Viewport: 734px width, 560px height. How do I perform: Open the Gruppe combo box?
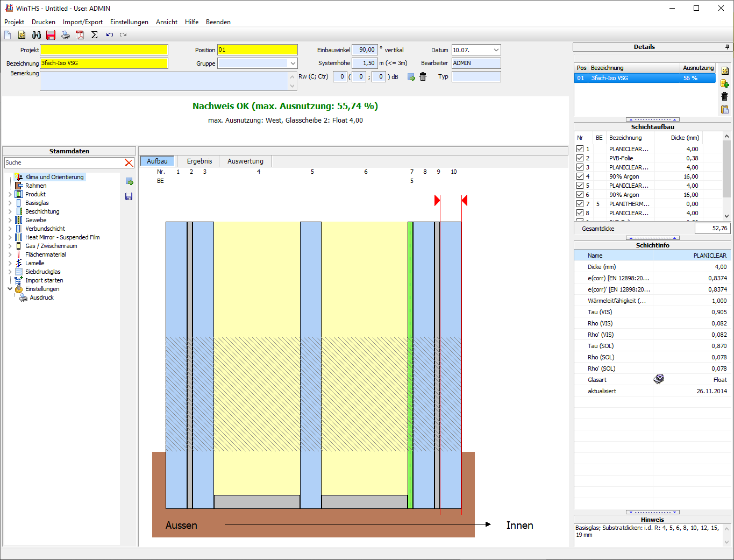[293, 63]
